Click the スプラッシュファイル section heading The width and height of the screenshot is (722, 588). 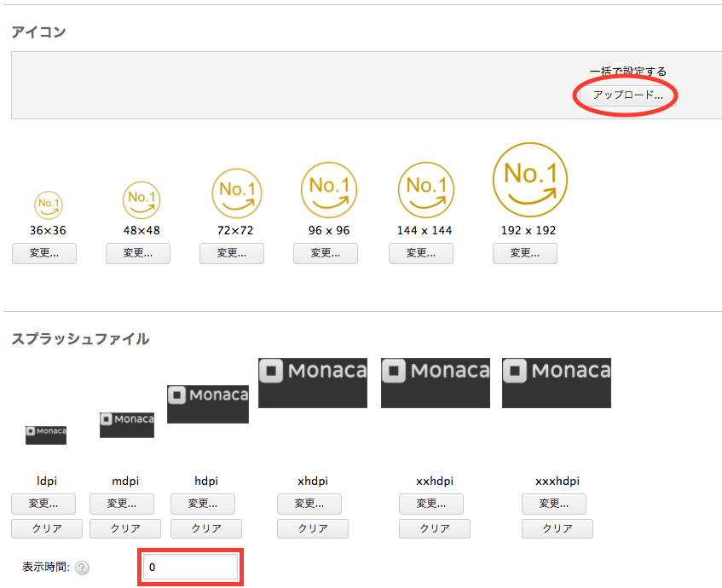point(80,339)
